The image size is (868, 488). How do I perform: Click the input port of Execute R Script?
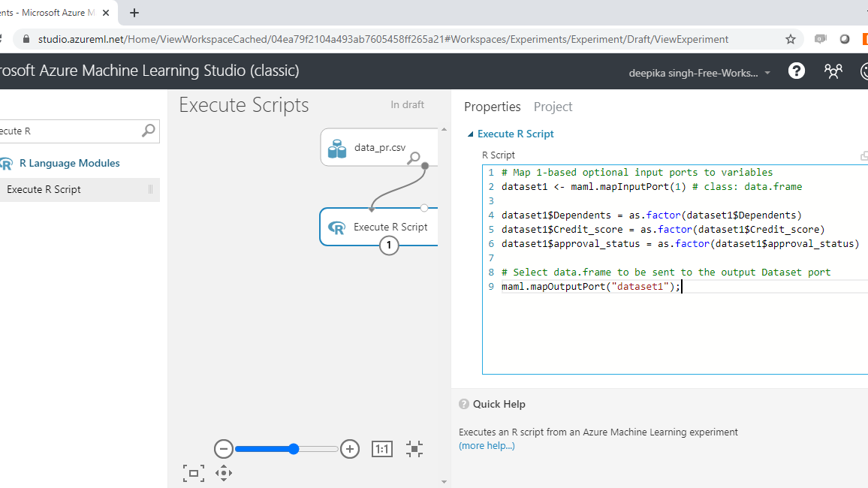click(372, 209)
